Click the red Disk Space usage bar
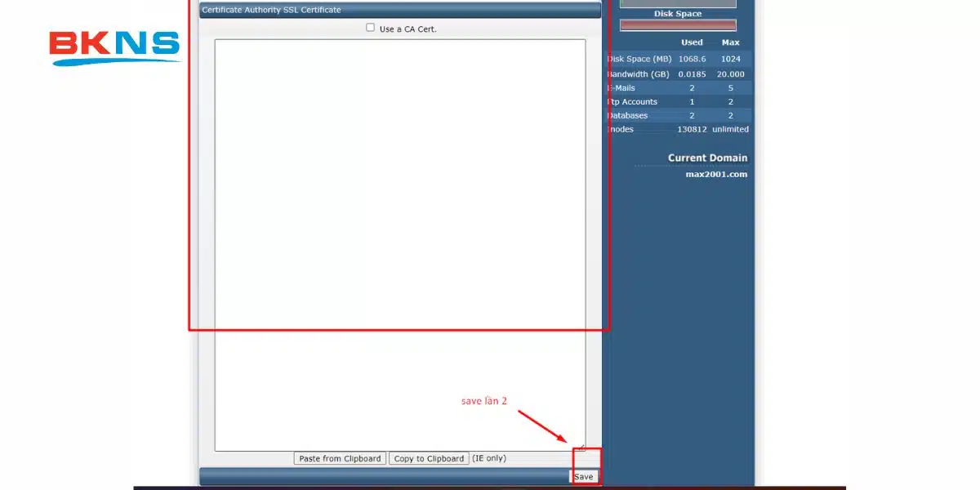Image resolution: width=980 pixels, height=490 pixels. [678, 25]
